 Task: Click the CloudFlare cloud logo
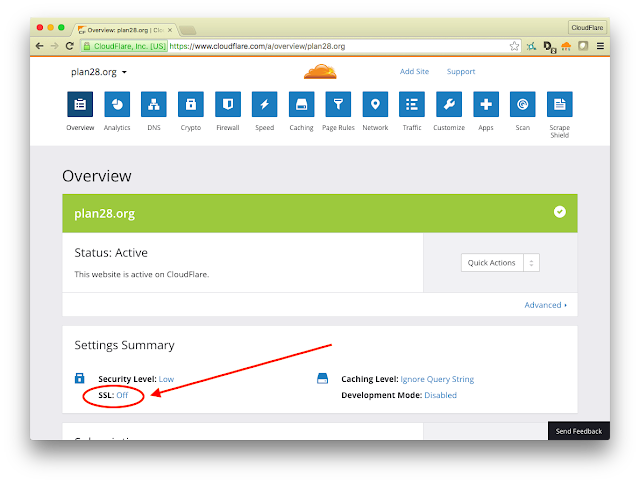(x=320, y=71)
